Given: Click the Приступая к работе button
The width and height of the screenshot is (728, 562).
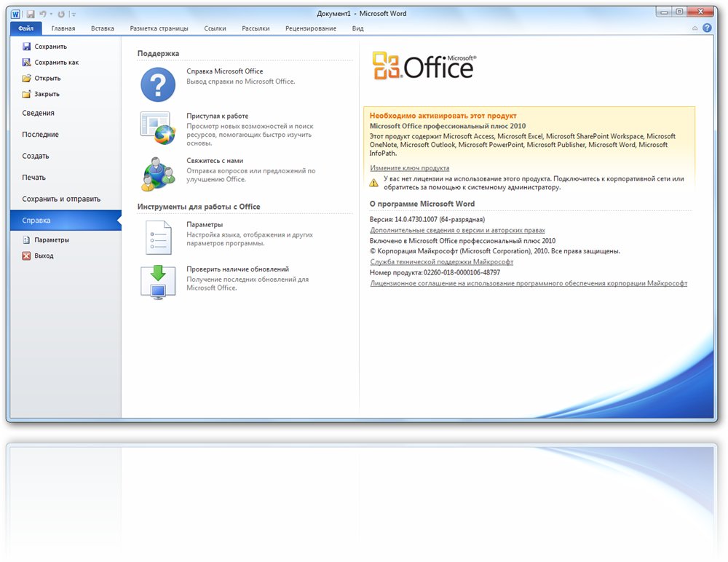Looking at the screenshot, I should pyautogui.click(x=158, y=128).
